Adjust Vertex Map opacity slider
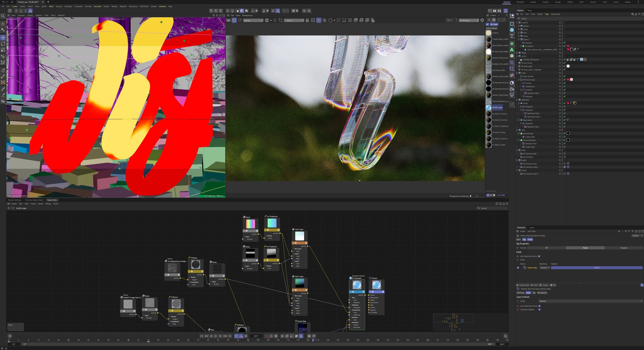 coord(597,268)
